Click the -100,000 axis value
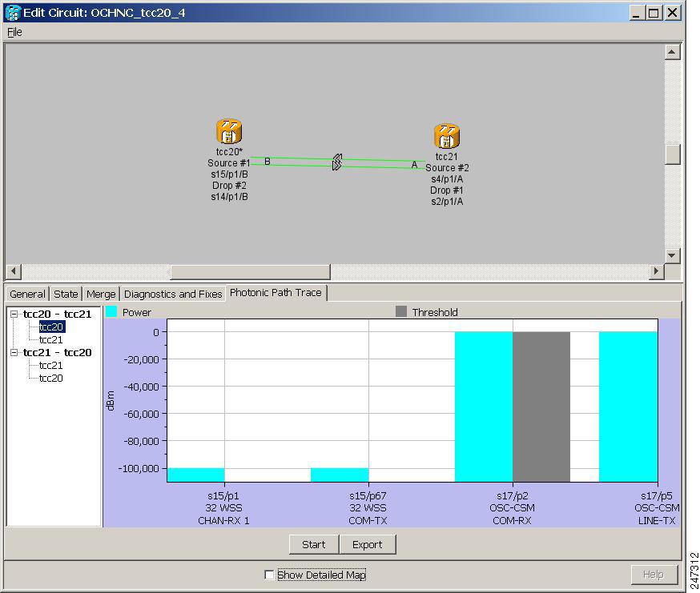700x593 pixels. 139,468
